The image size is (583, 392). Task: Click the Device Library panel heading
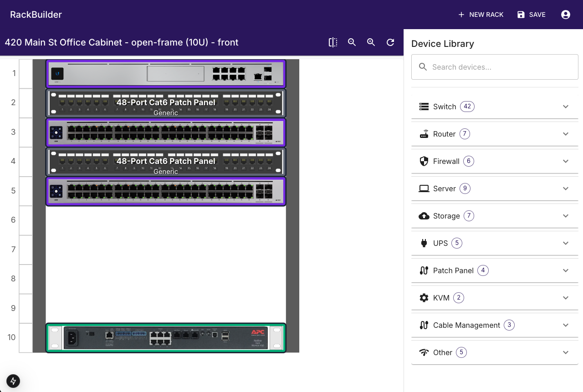point(442,44)
